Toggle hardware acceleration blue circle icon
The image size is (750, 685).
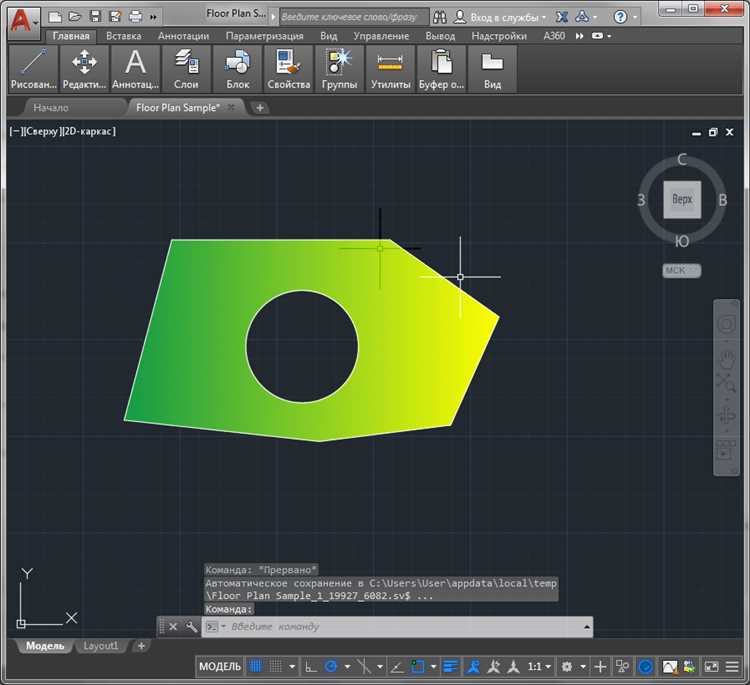point(646,666)
